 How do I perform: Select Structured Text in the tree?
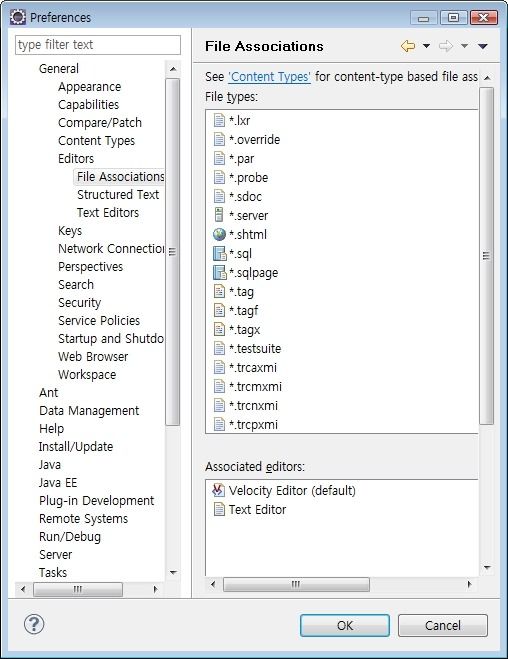click(118, 195)
